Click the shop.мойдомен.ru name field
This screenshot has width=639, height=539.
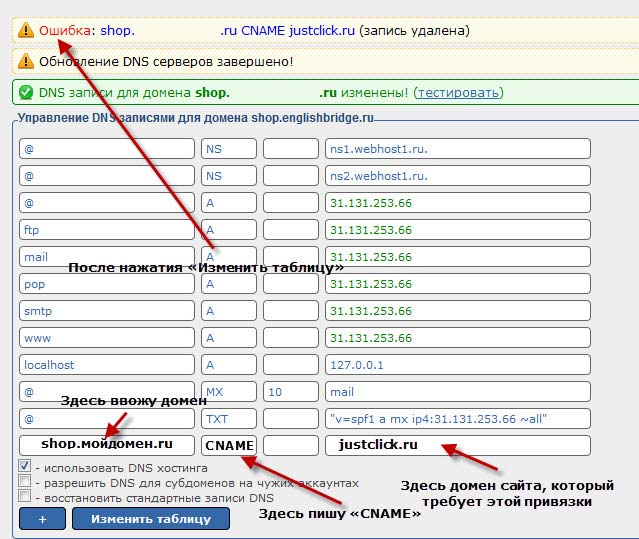click(107, 445)
